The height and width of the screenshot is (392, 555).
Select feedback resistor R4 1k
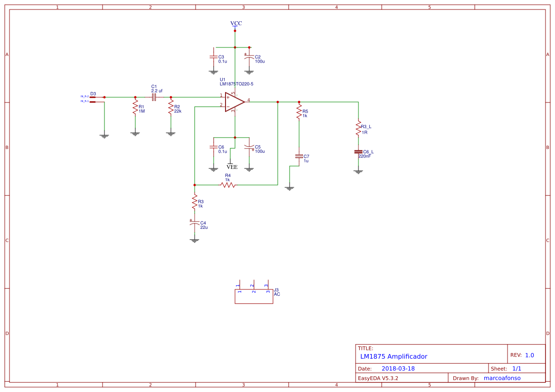click(x=228, y=185)
